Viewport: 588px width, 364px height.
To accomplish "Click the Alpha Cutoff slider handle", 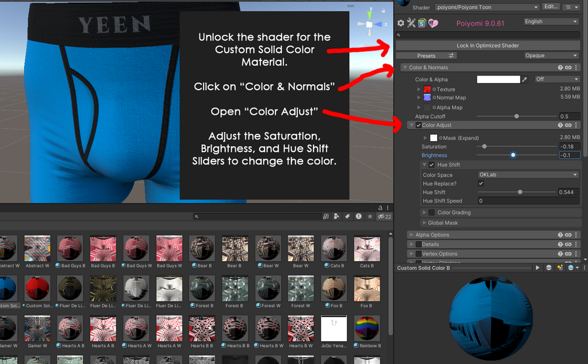I will click(x=517, y=116).
